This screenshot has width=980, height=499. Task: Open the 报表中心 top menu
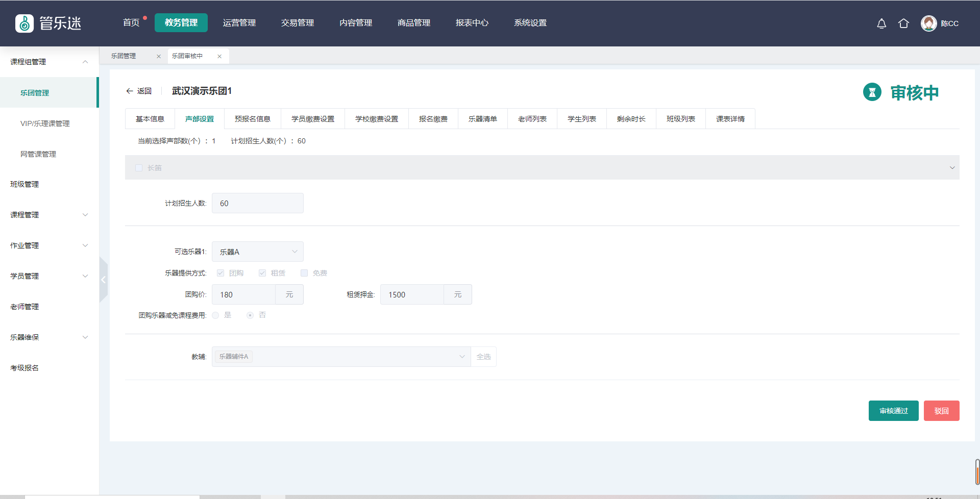click(x=472, y=23)
